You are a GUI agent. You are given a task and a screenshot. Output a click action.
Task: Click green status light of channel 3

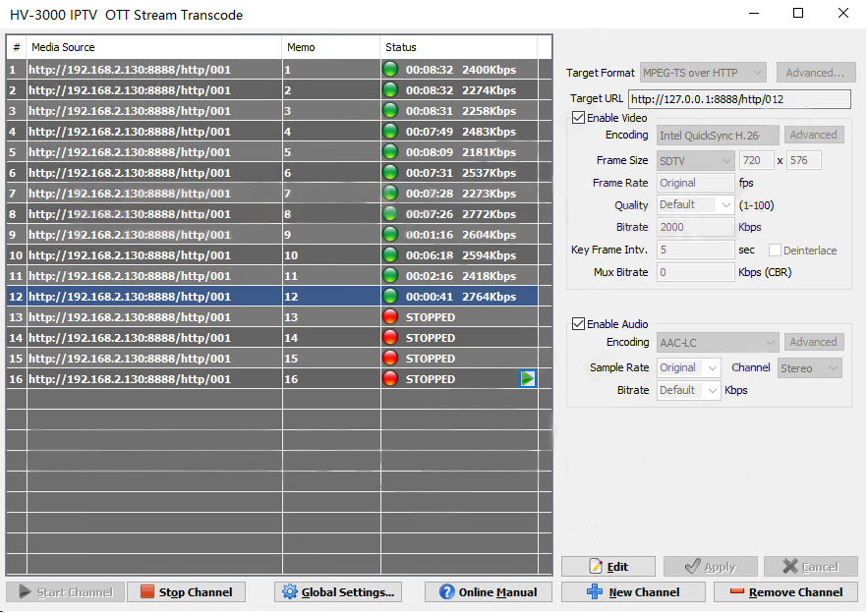click(x=390, y=110)
